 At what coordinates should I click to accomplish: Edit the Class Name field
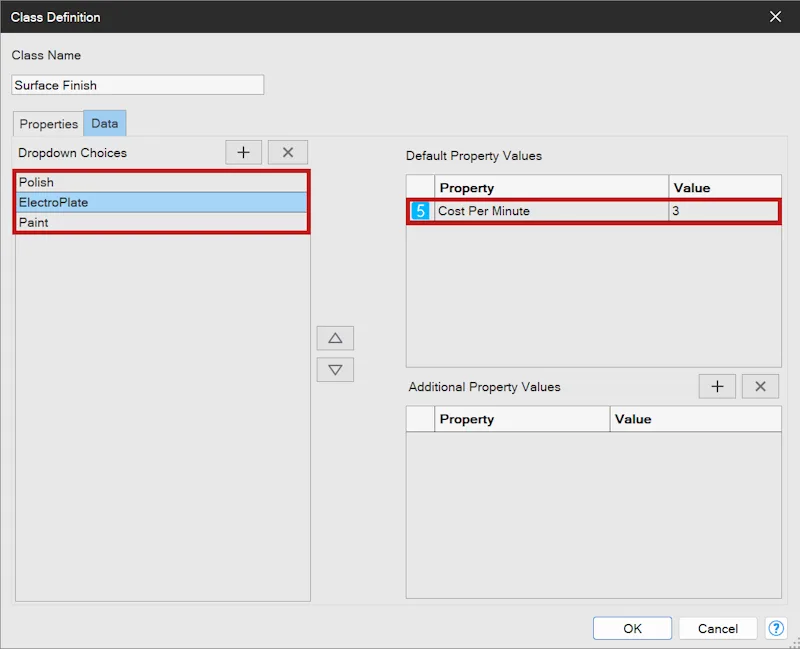click(138, 85)
